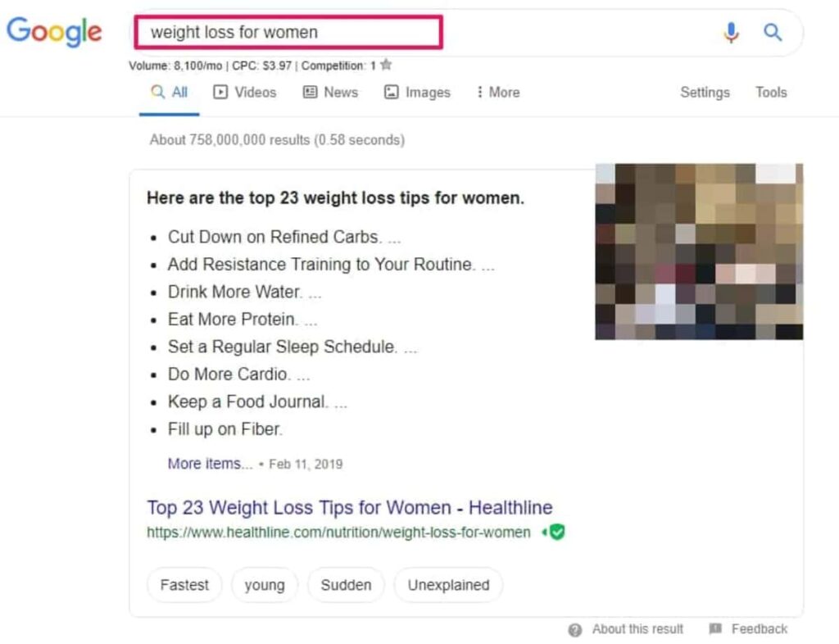Open Top 23 Weight Loss Tips Healthline link
839x644 pixels.
pos(349,507)
